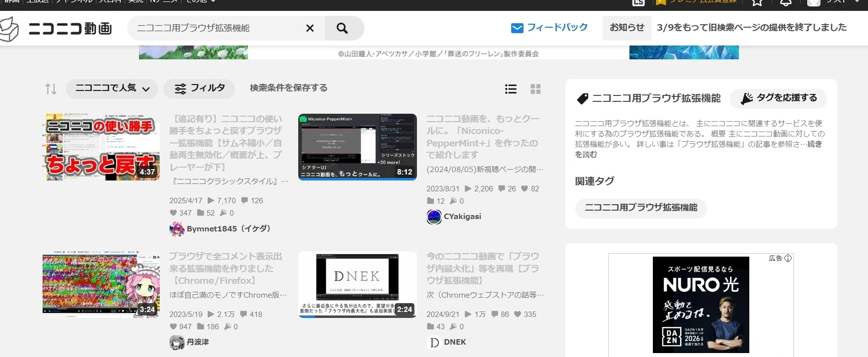868x357 pixels.
Task: Click the タグを応援する button
Action: 778,98
